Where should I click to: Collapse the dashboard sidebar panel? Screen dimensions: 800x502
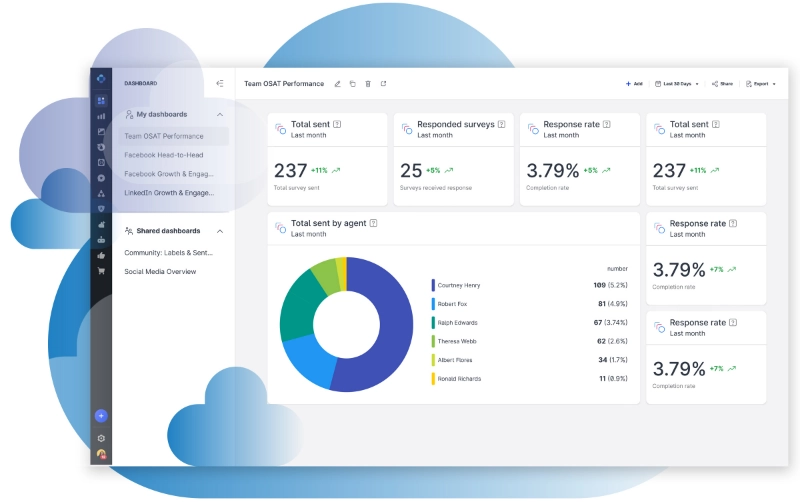coord(220,84)
